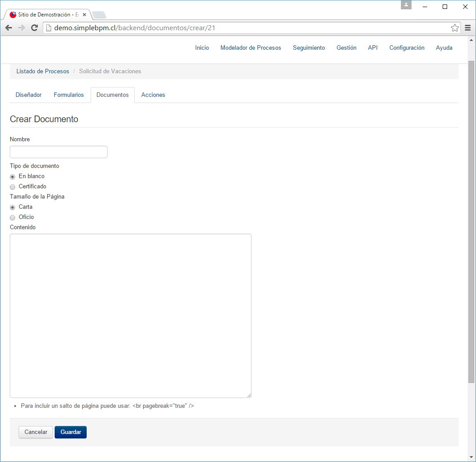Image resolution: width=476 pixels, height=462 pixels.
Task: Switch to the Formularios tab
Action: (x=68, y=95)
